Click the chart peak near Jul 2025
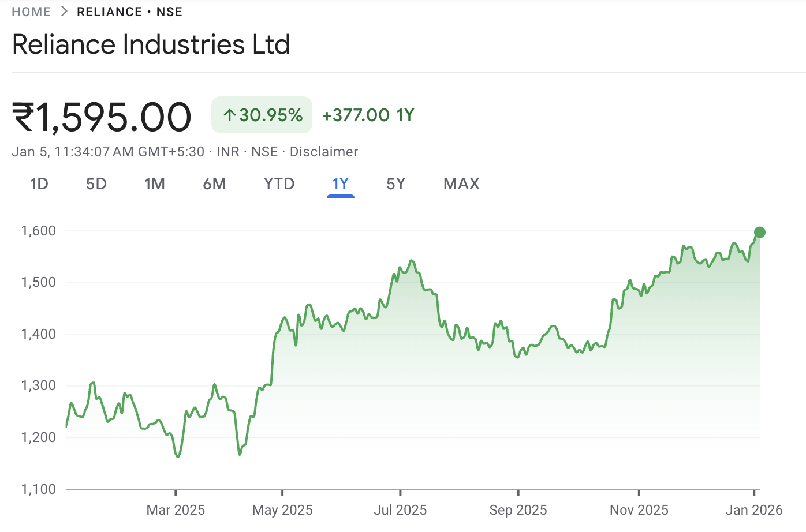This screenshot has height=532, width=806. coord(411,261)
